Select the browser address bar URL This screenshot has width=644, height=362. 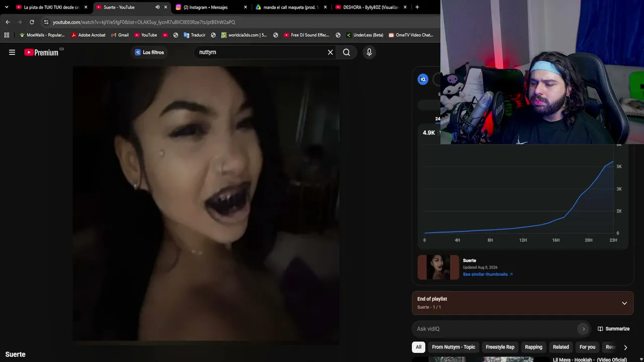(144, 22)
